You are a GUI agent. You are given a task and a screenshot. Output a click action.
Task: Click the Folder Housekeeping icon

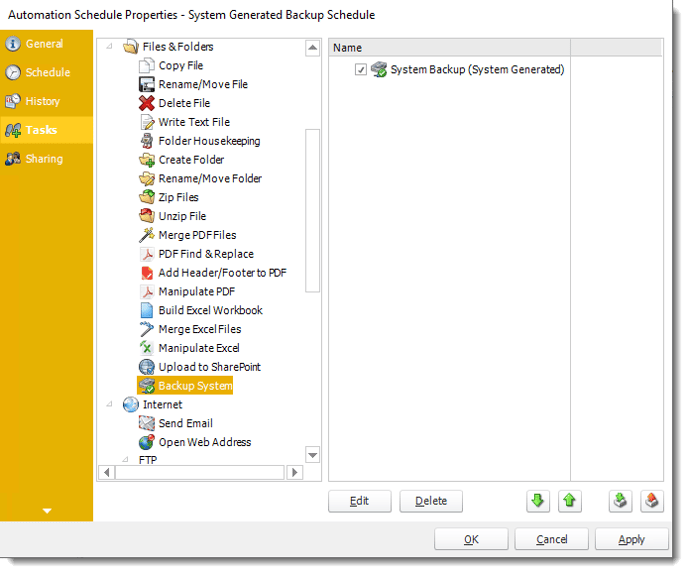coord(147,141)
